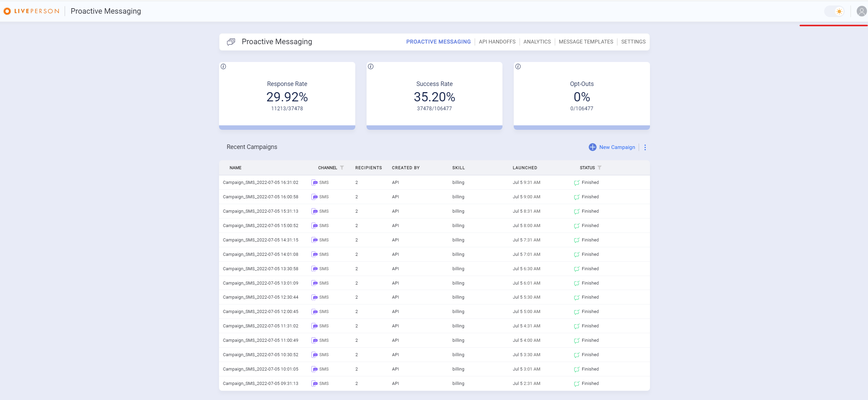Click the New Campaign plus icon
This screenshot has height=400, width=868.
(x=592, y=147)
